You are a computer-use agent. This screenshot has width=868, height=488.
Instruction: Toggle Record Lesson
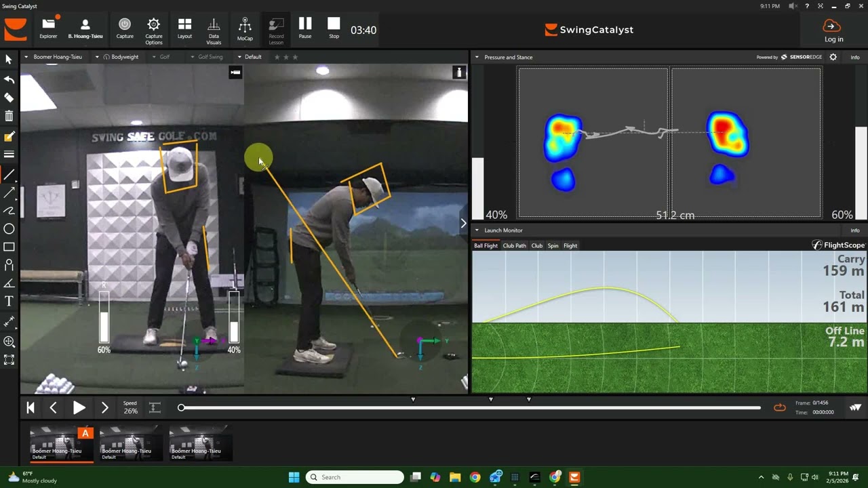(276, 31)
